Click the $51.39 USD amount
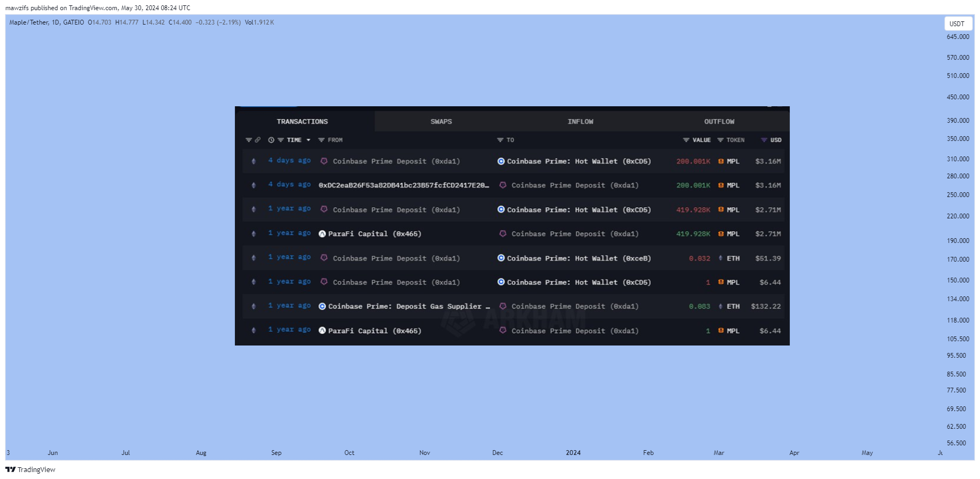The height and width of the screenshot is (479, 980). 768,258
